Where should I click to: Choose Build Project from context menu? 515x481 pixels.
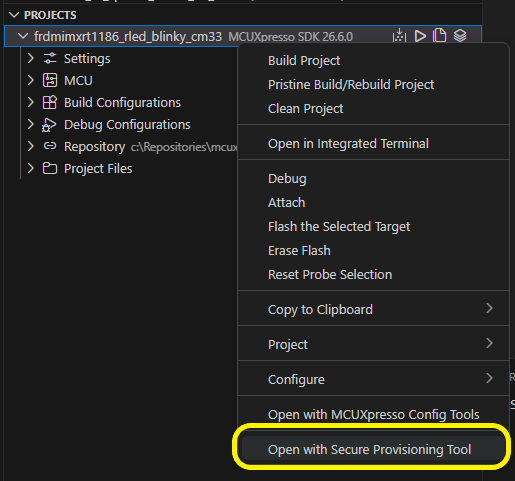tap(374, 61)
